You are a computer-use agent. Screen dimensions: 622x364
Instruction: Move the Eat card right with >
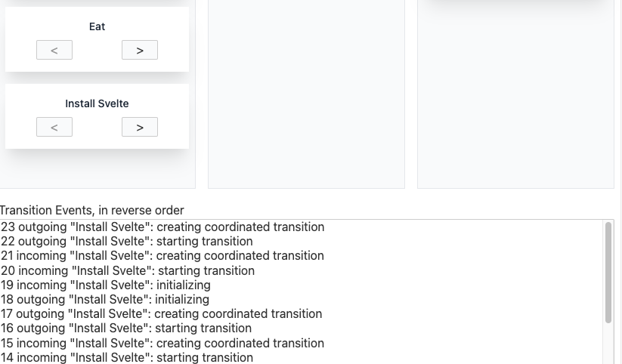pyautogui.click(x=140, y=50)
